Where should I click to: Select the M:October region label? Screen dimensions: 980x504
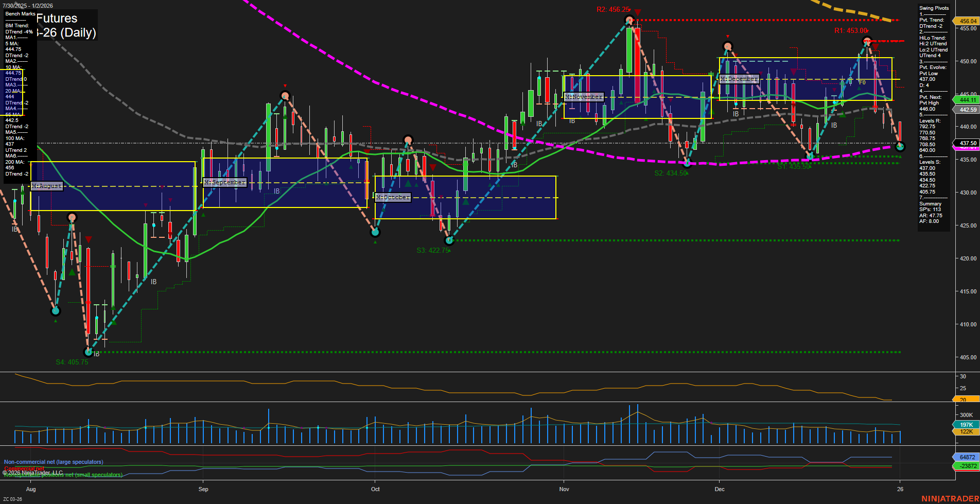(x=393, y=197)
